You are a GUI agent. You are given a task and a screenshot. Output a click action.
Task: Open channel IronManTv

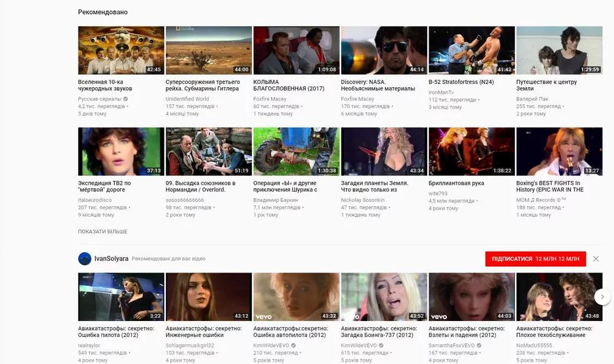441,92
